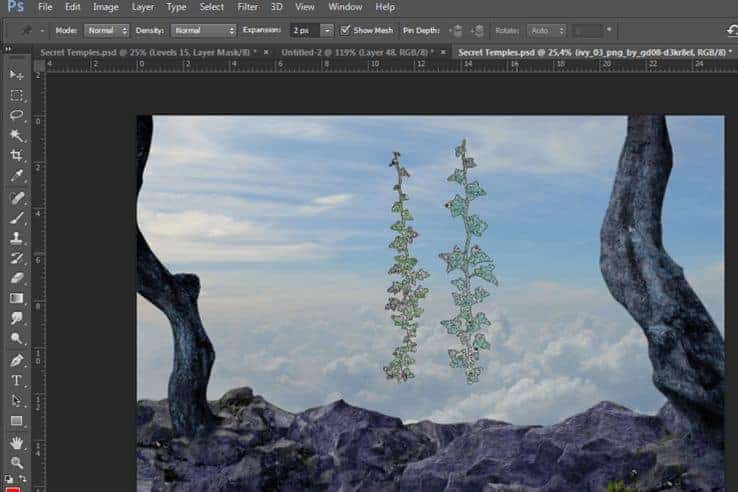Select the Pen tool

pos(16,360)
